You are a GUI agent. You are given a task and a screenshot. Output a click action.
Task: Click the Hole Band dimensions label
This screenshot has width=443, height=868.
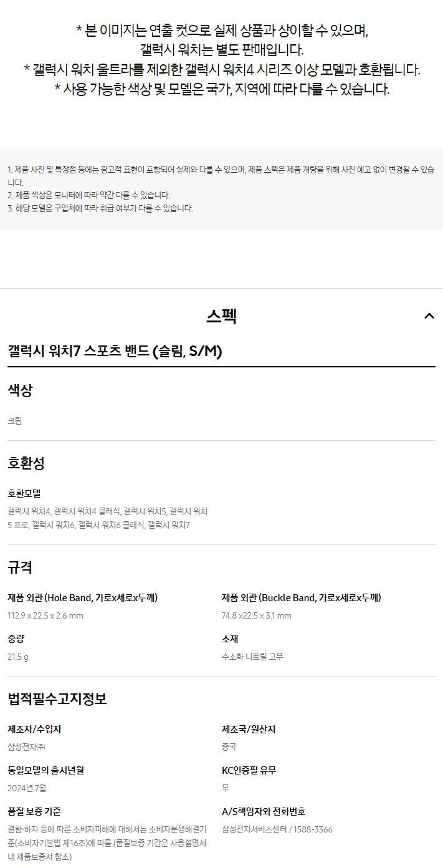click(x=83, y=597)
